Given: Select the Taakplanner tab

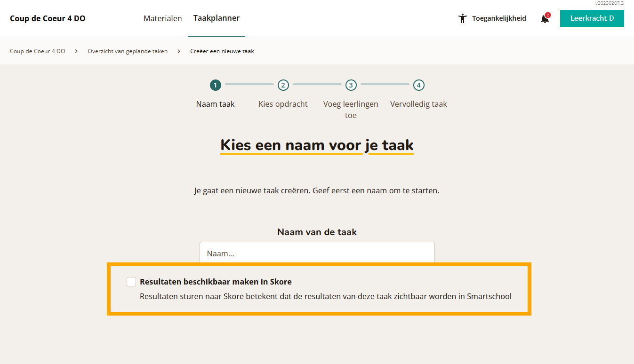Looking at the screenshot, I should coord(217,18).
